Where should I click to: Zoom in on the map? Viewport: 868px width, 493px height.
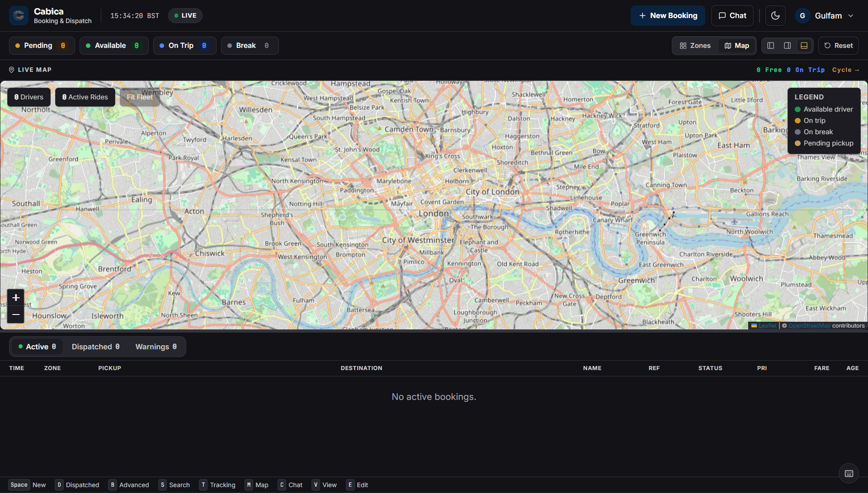pyautogui.click(x=16, y=297)
